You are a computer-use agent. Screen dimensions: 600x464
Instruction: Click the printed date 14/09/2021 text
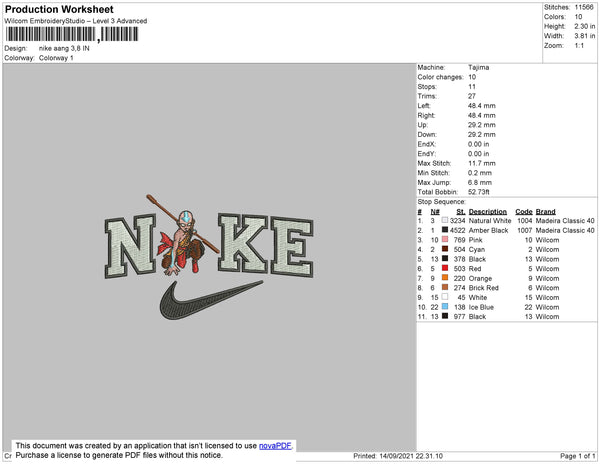point(396,456)
